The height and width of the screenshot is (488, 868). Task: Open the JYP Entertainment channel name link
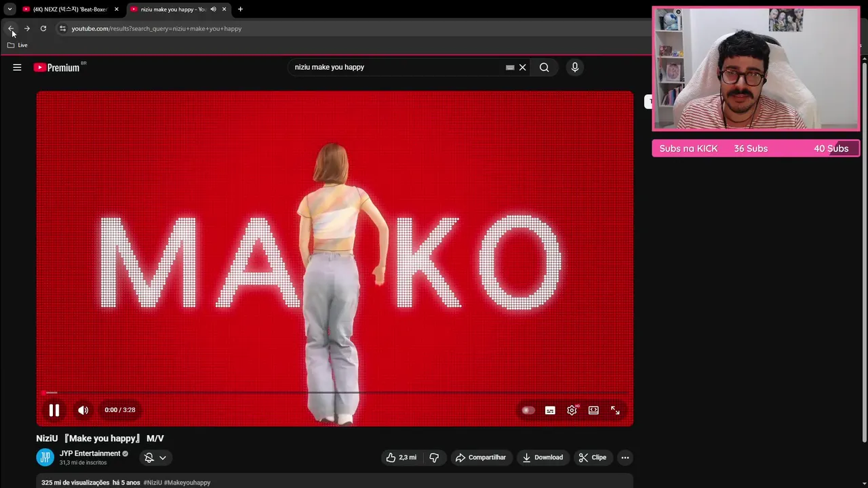tap(90, 453)
